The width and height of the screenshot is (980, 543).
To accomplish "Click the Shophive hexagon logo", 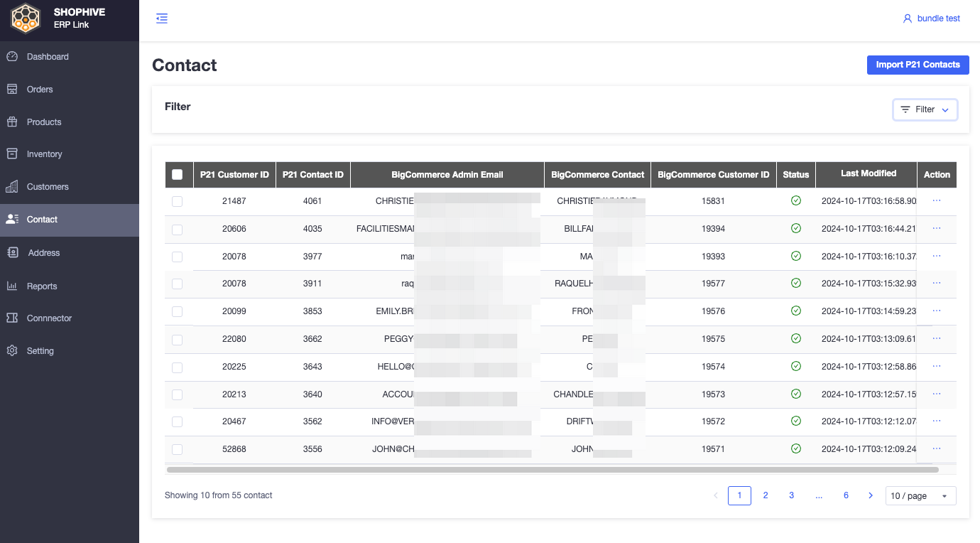I will coord(26,18).
